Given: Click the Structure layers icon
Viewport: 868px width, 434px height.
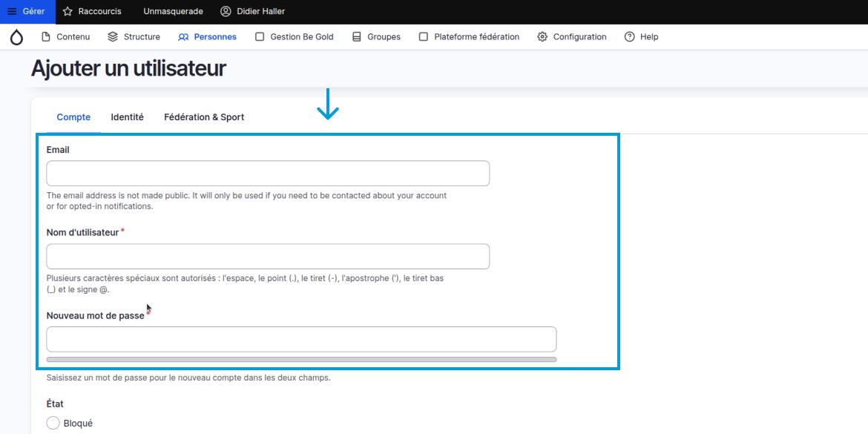Looking at the screenshot, I should 113,37.
